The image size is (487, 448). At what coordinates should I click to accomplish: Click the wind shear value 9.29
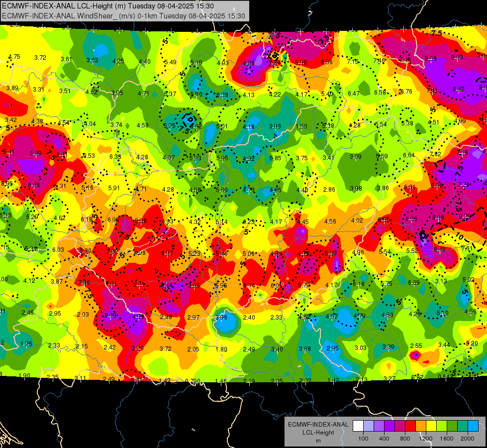[465, 216]
